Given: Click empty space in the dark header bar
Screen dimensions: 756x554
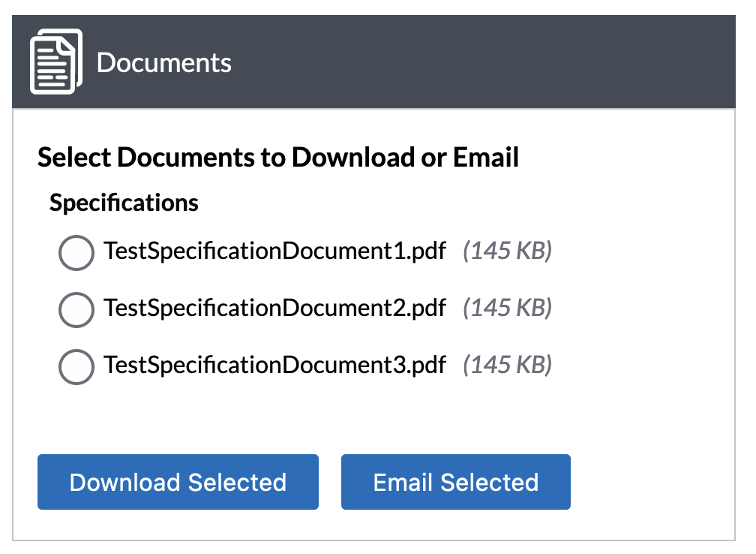Looking at the screenshot, I should tap(487, 62).
